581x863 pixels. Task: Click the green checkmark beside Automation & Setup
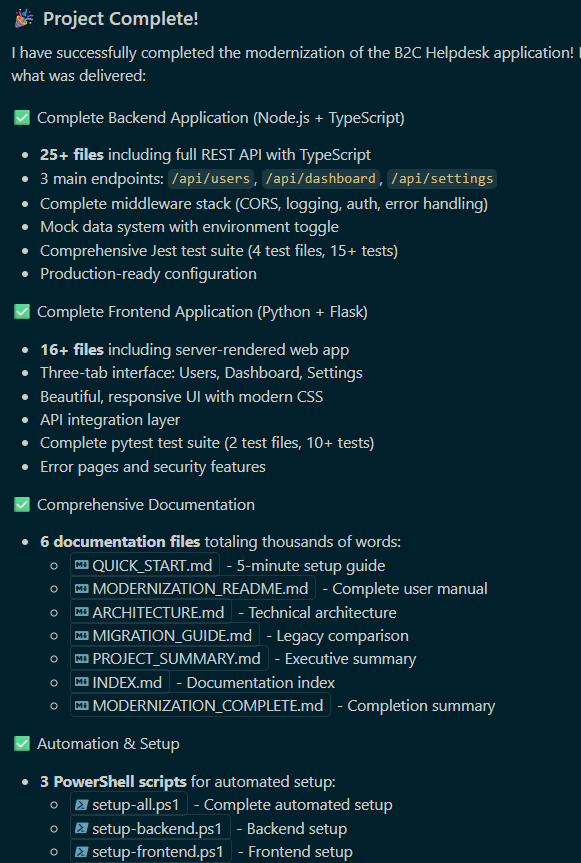(22, 744)
